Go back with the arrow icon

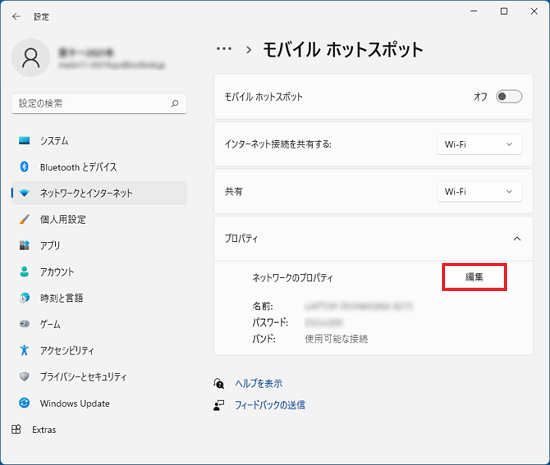click(16, 16)
